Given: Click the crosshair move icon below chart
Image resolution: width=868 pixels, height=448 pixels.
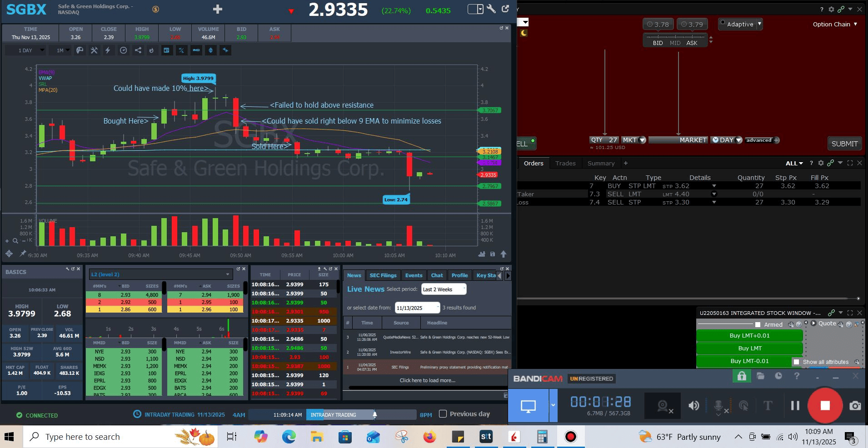Looking at the screenshot, I should [x=9, y=254].
